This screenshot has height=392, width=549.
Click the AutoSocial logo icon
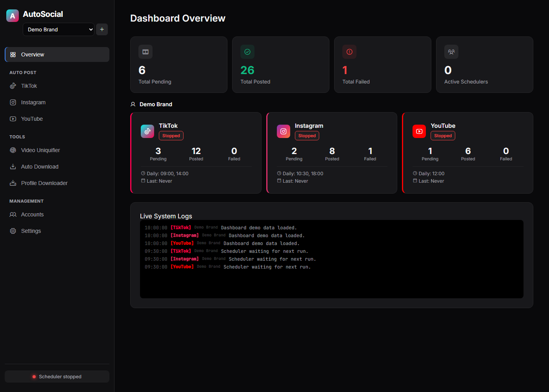13,16
